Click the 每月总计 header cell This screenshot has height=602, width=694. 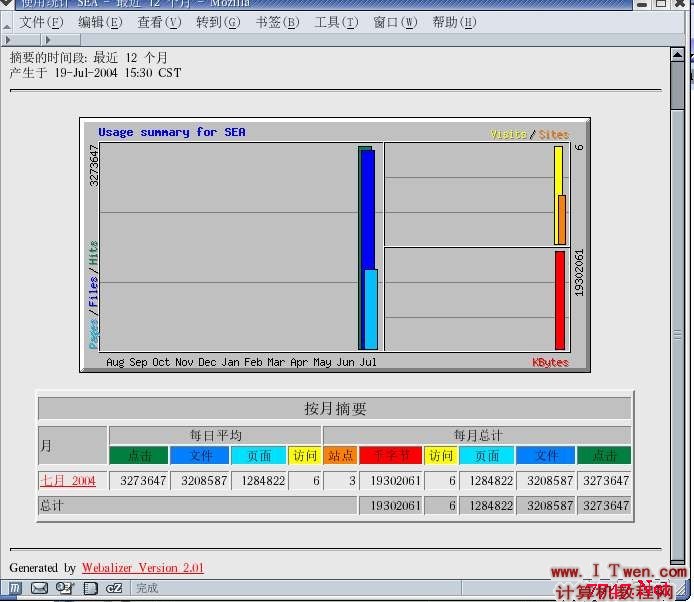(x=477, y=435)
